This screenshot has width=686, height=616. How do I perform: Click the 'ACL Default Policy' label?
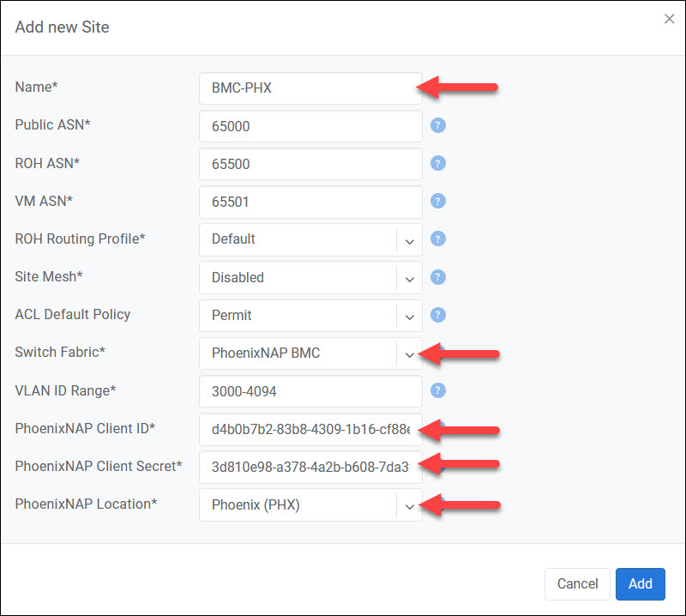point(73,314)
